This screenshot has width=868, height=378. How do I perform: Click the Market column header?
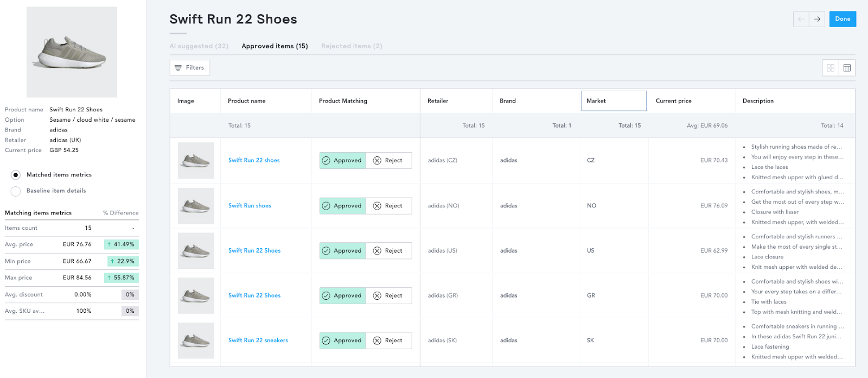click(x=614, y=101)
